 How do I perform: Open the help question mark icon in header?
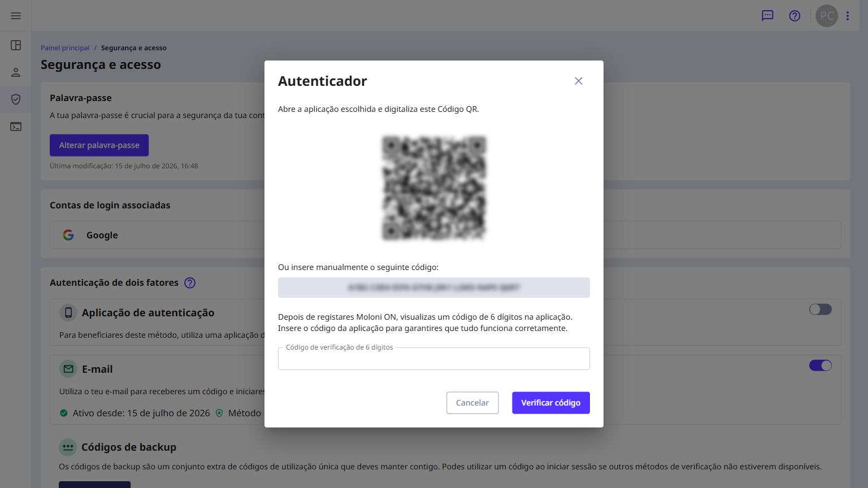[x=795, y=16]
